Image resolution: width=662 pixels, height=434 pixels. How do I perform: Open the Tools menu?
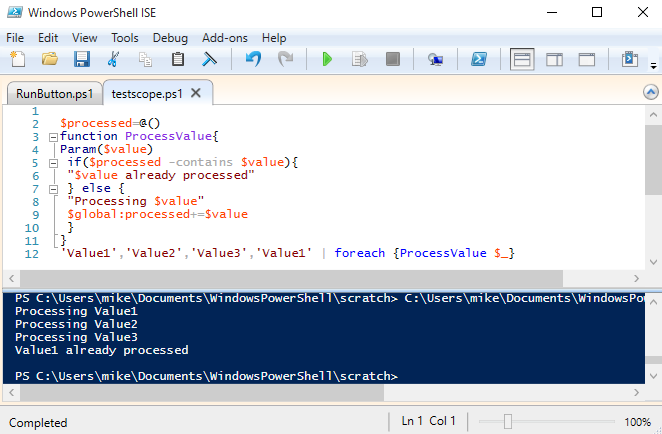tap(125, 38)
